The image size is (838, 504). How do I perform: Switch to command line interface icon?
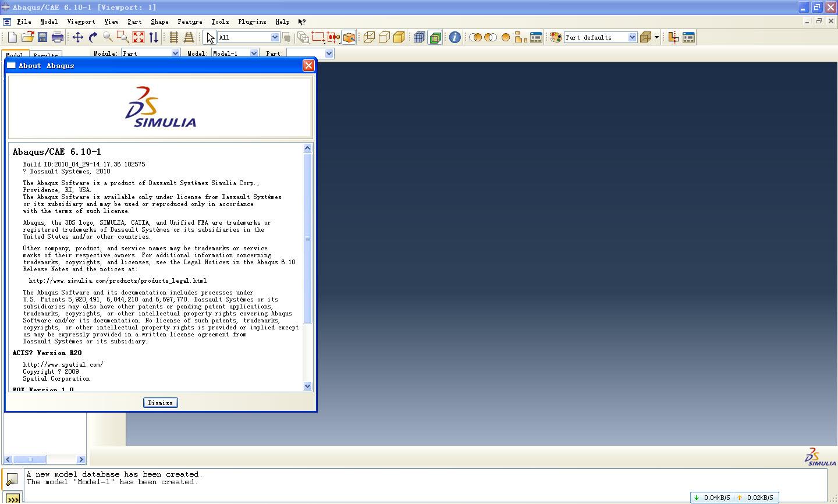point(13,499)
